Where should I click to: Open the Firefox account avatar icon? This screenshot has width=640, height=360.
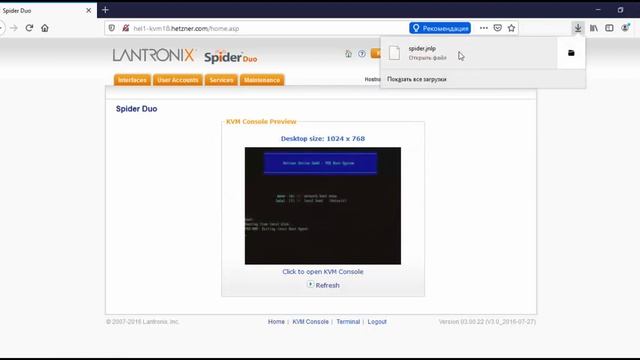[625, 28]
